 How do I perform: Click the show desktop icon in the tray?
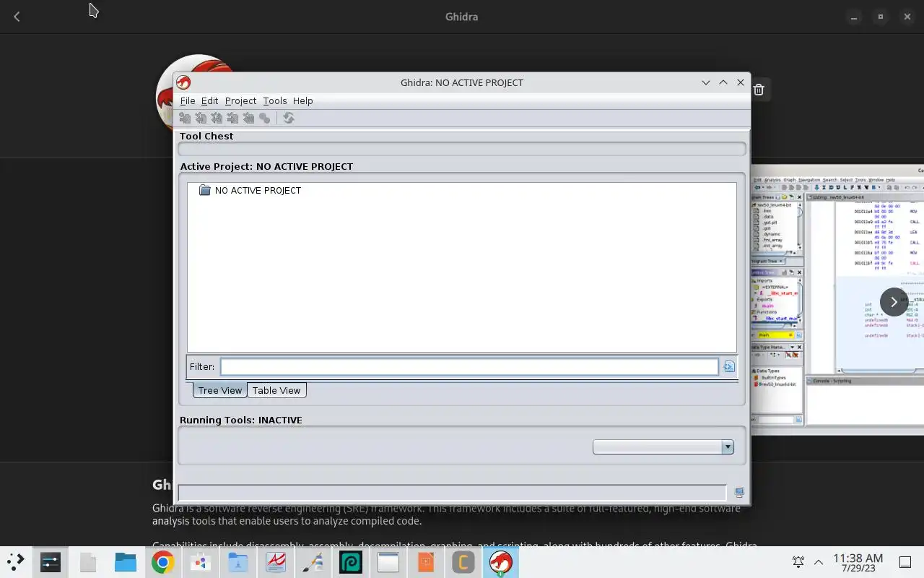tap(905, 562)
